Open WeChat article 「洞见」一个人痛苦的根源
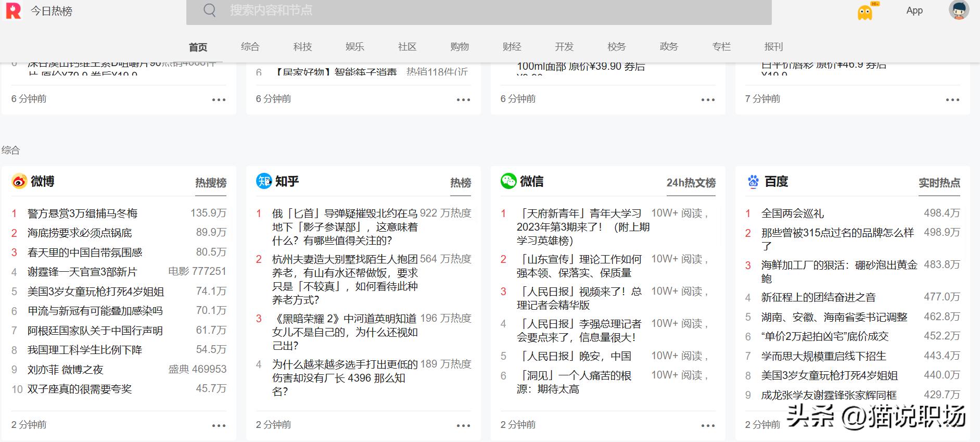The image size is (980, 442). tap(574, 382)
